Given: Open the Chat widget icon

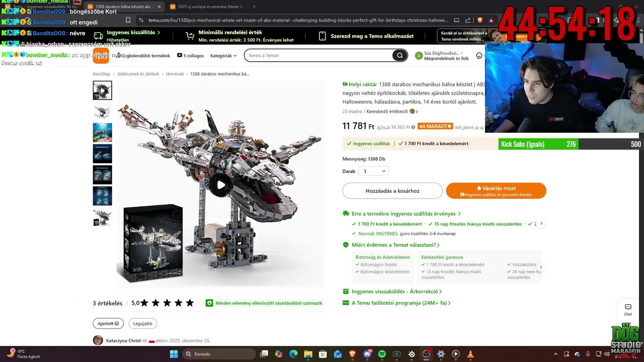Looking at the screenshot, I should 628,310.
